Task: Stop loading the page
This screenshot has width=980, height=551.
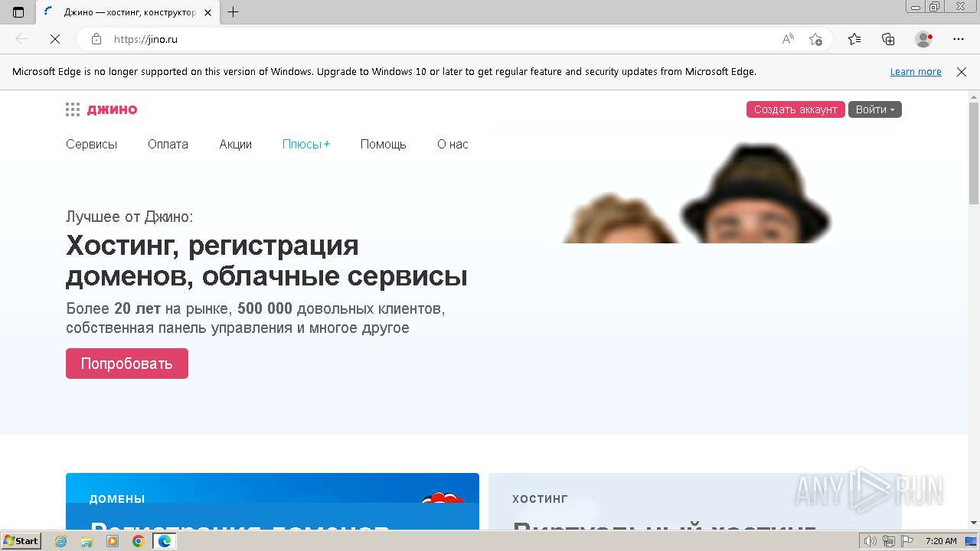Action: coord(54,39)
